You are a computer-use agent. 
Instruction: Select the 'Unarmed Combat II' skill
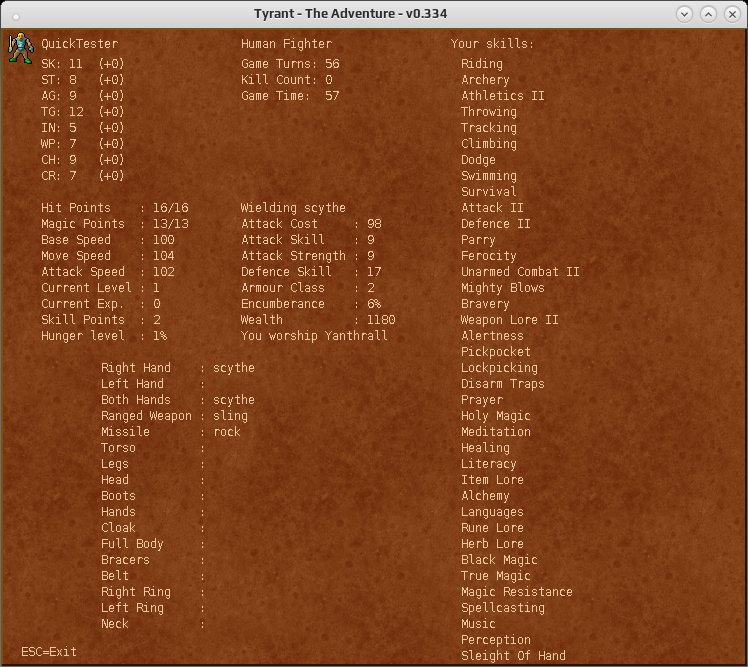[520, 271]
